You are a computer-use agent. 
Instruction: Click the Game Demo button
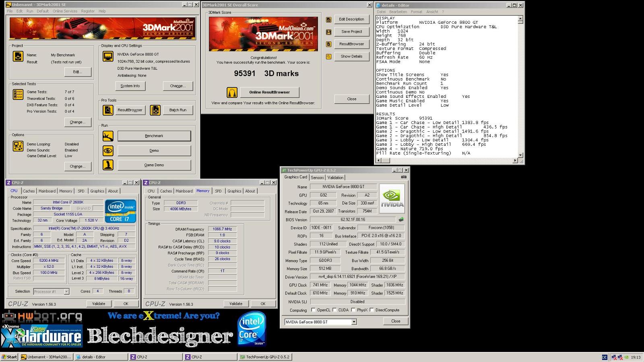tap(154, 165)
